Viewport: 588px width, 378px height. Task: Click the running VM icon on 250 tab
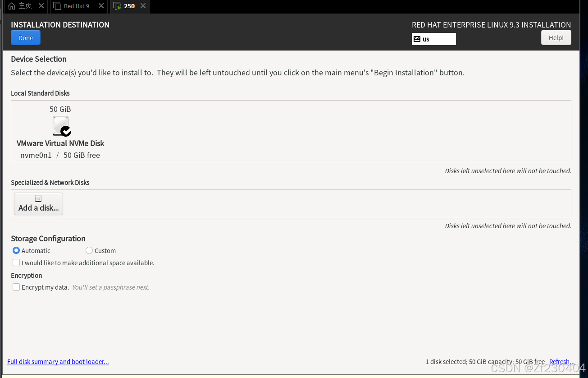point(117,6)
